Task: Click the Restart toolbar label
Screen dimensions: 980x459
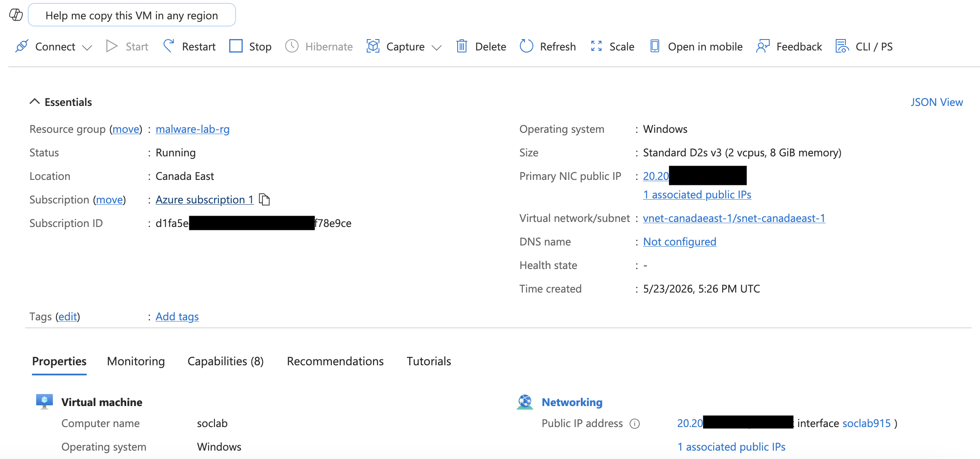Action: 199,47
